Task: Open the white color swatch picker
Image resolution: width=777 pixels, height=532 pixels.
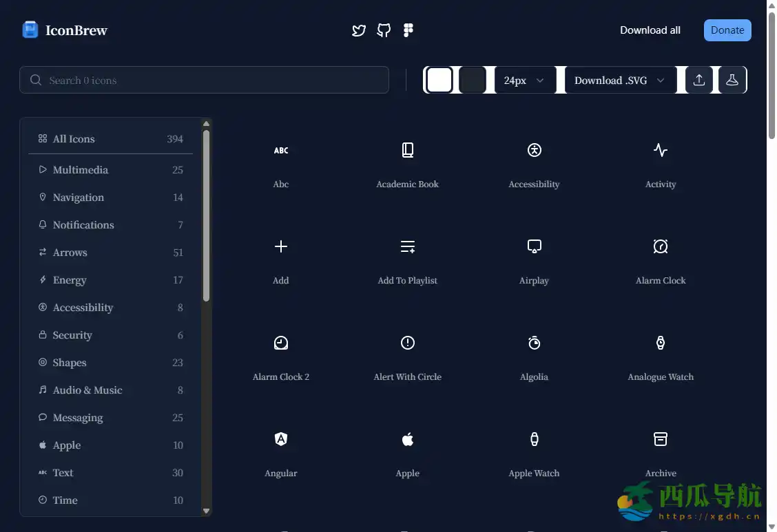Action: (439, 80)
